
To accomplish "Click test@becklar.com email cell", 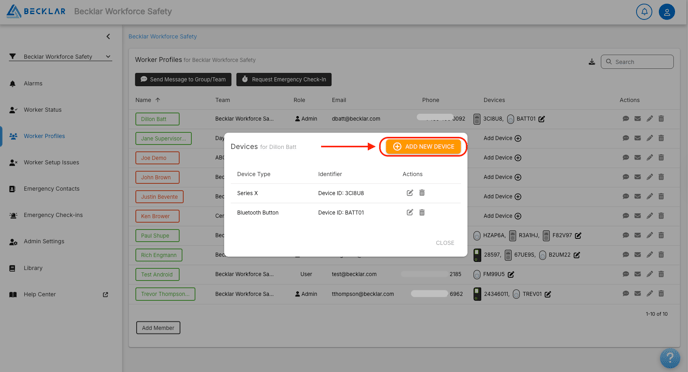I will click(354, 274).
